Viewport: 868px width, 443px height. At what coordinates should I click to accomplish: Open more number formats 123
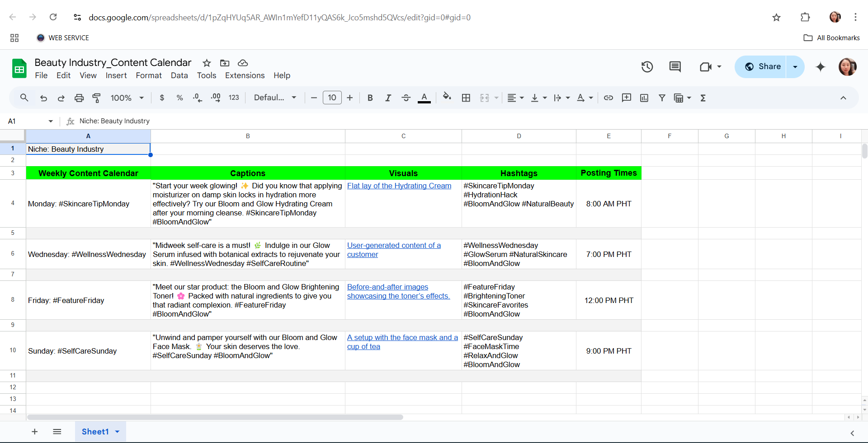point(234,98)
